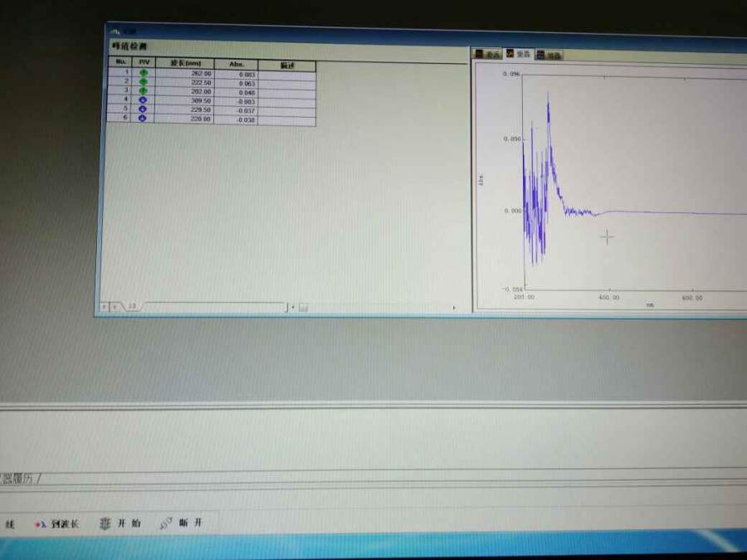Screen dimensions: 747x560
Task: Select the sheet tab below the peak table
Action: pos(132,306)
